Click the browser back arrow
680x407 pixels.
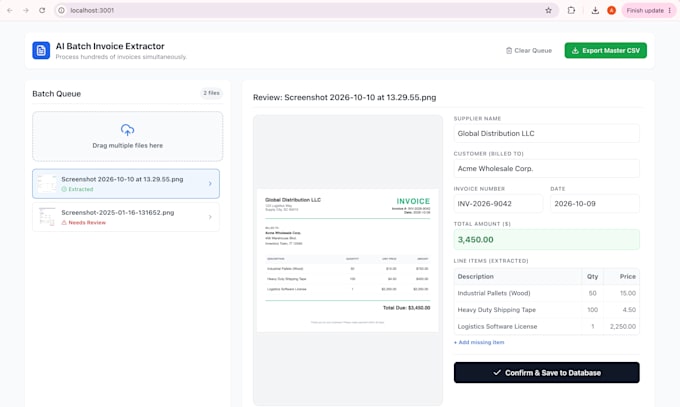10,10
